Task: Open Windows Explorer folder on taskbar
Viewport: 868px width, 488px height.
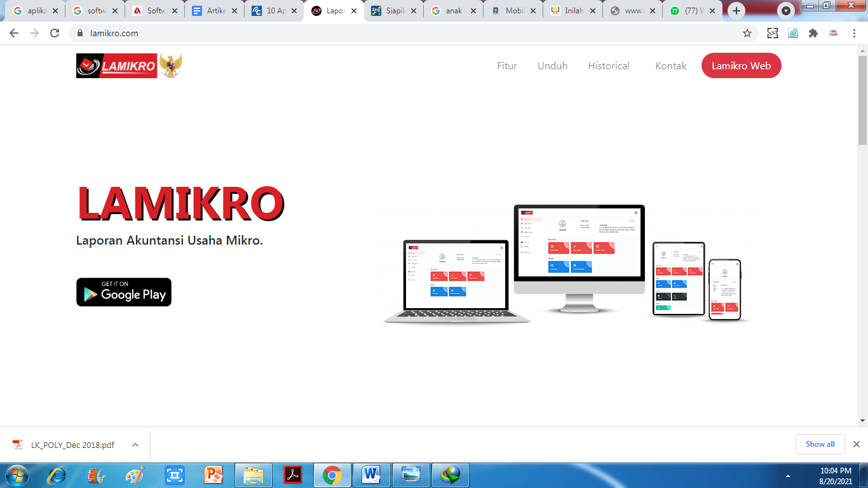Action: pyautogui.click(x=254, y=475)
